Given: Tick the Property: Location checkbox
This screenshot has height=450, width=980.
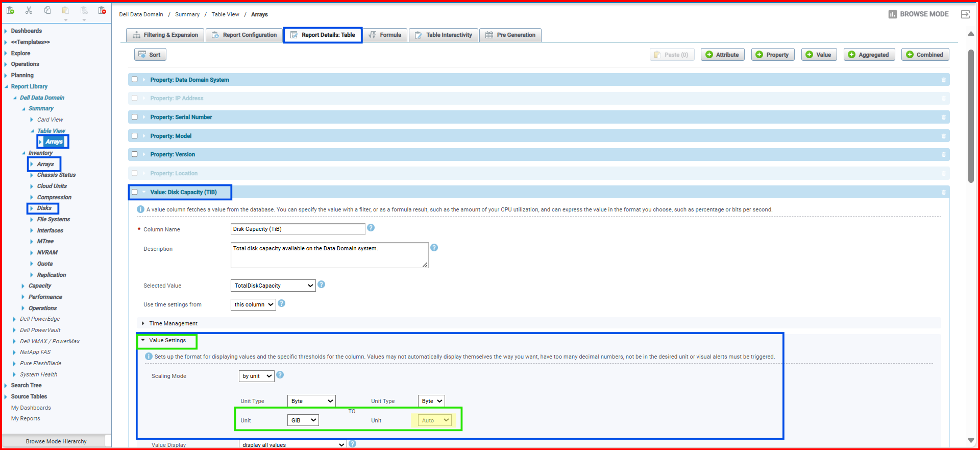Looking at the screenshot, I should tap(135, 173).
